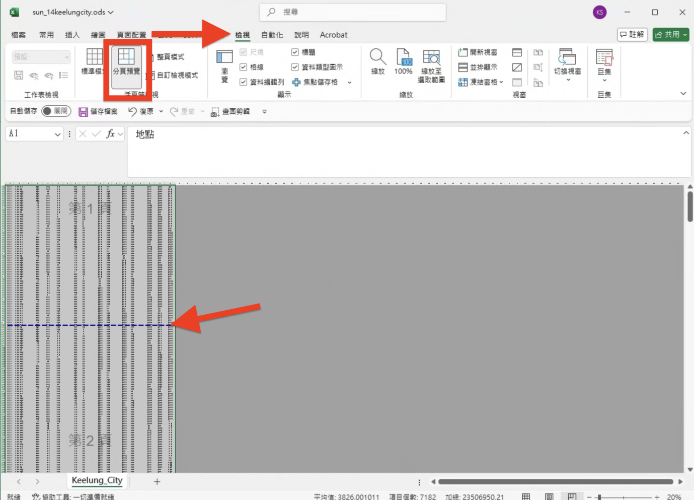Screen dimensions: 694x500
Task: Switch to the Insert tab (插入)
Action: [x=72, y=35]
